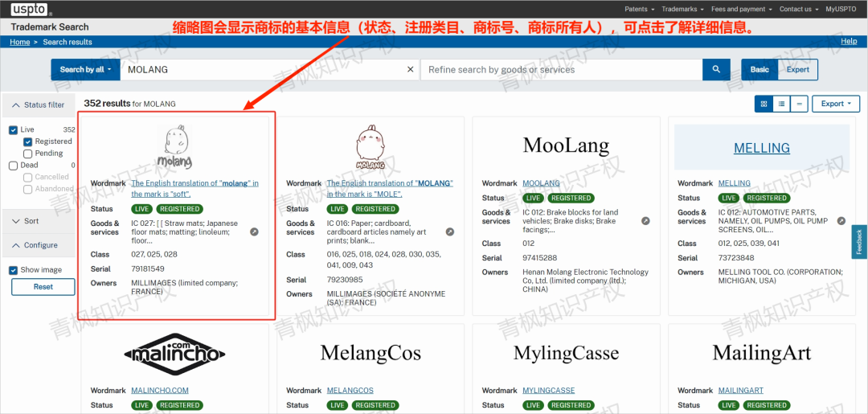Click the MelangCos mark image

click(371, 353)
